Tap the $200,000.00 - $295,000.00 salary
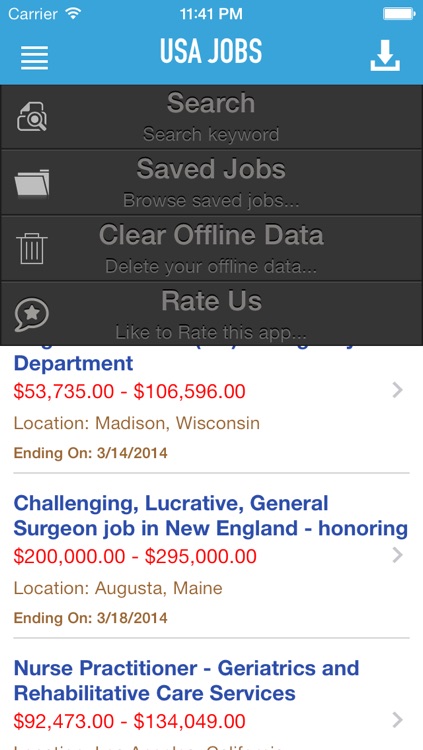Image resolution: width=423 pixels, height=750 pixels. (x=135, y=556)
